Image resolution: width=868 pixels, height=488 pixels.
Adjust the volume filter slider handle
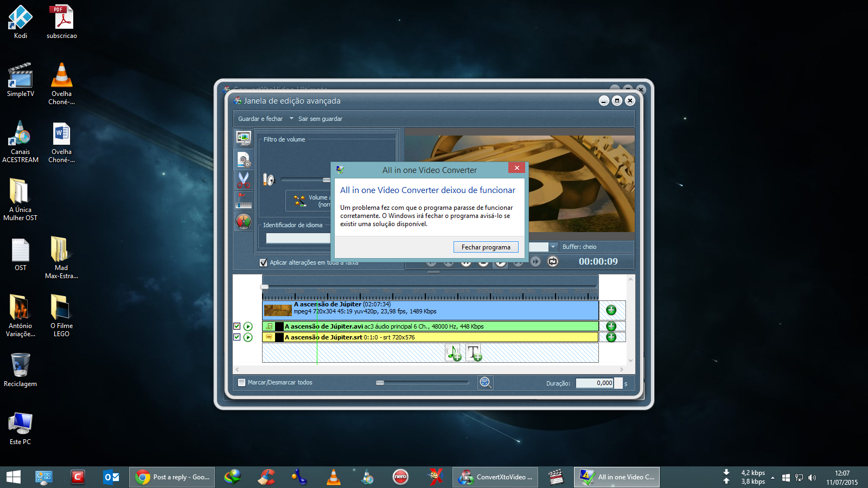[327, 179]
